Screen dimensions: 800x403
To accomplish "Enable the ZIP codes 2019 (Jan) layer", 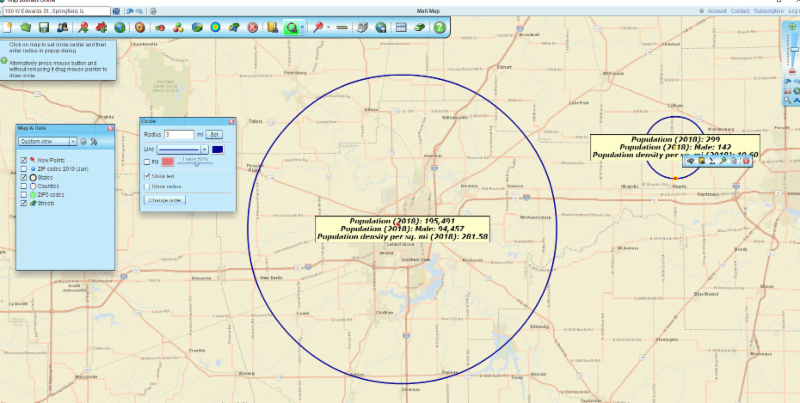I will point(23,169).
